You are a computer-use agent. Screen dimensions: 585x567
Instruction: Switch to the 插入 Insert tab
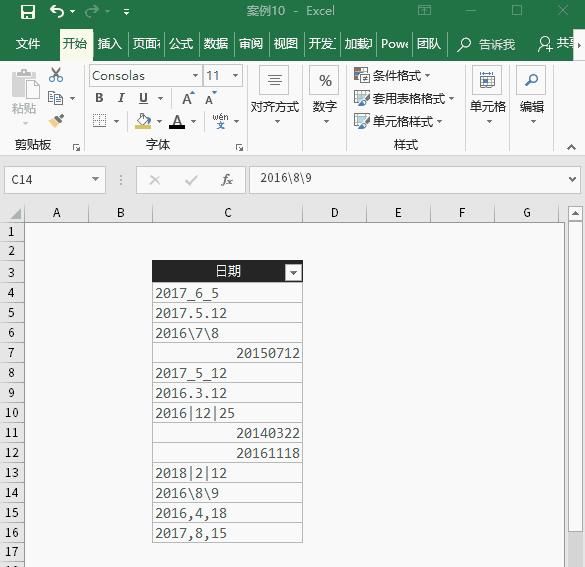(x=110, y=44)
